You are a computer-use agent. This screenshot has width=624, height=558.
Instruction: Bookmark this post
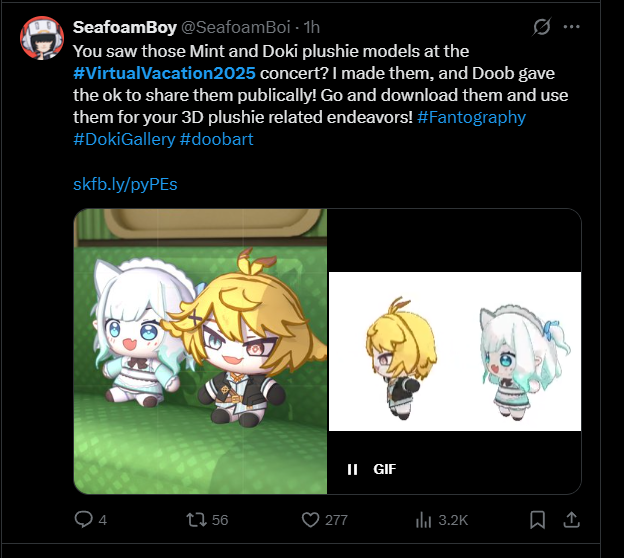point(537,520)
